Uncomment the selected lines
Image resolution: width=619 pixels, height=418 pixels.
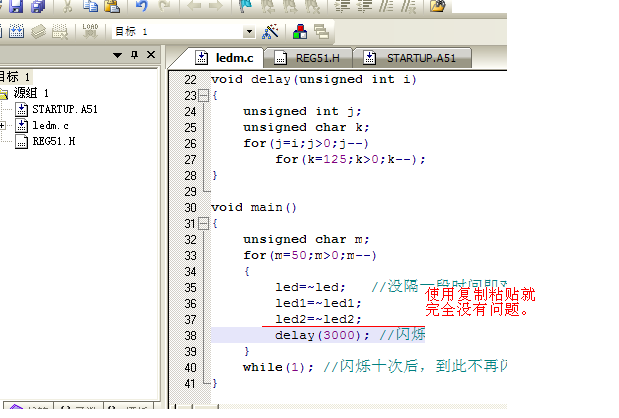click(x=408, y=6)
